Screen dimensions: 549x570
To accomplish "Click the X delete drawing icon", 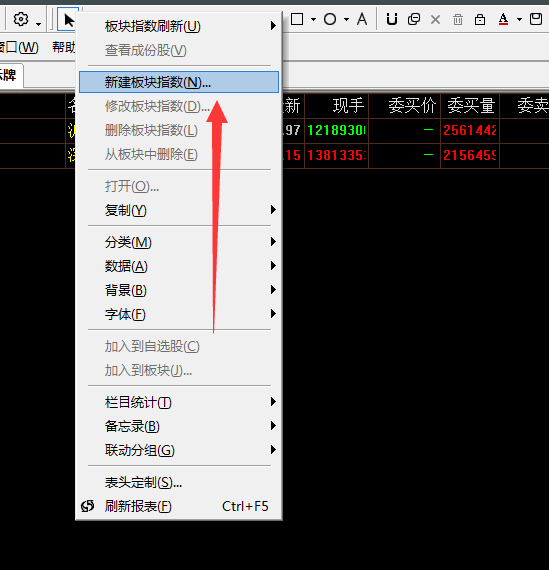I will [x=435, y=19].
